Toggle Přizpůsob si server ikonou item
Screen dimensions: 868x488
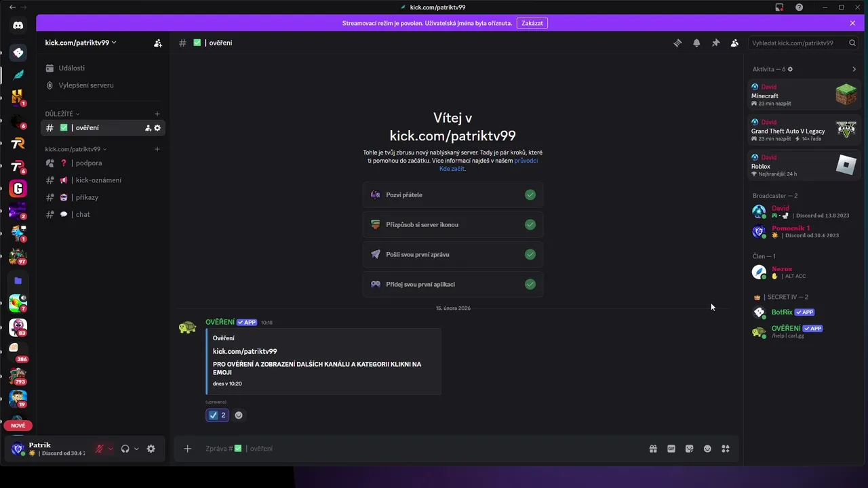click(453, 225)
